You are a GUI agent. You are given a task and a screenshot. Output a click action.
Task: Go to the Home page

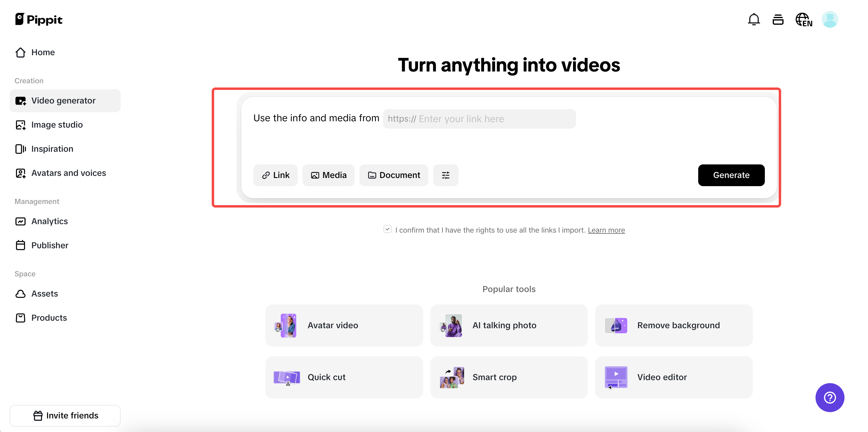[43, 52]
